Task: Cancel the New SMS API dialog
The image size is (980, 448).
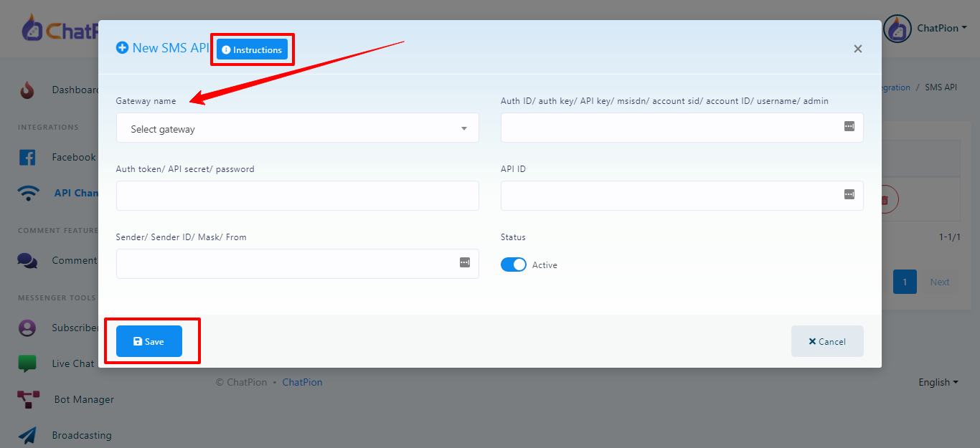Action: click(826, 342)
